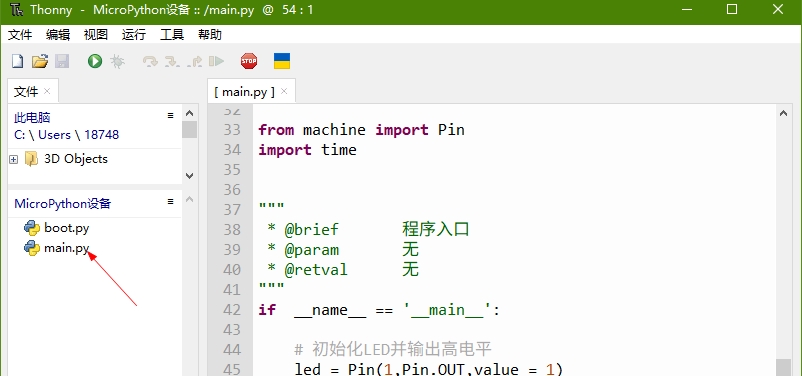Expand the 3D Objects folder

13,160
